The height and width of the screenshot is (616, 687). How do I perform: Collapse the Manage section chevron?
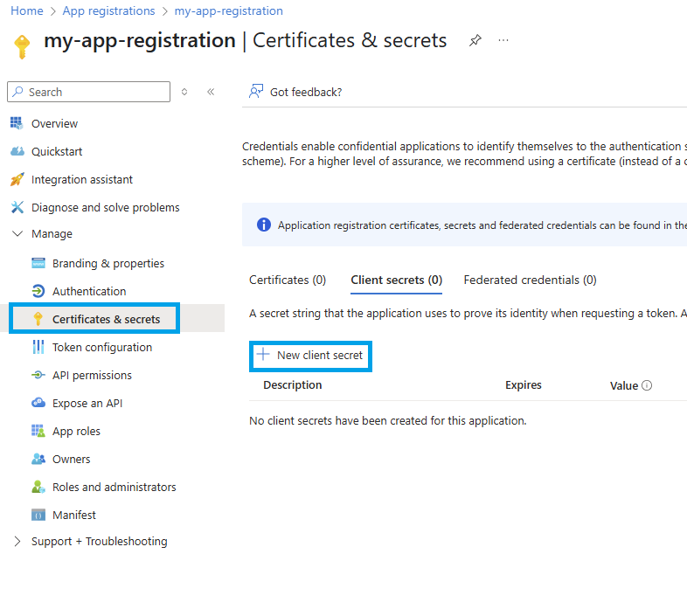pos(17,233)
